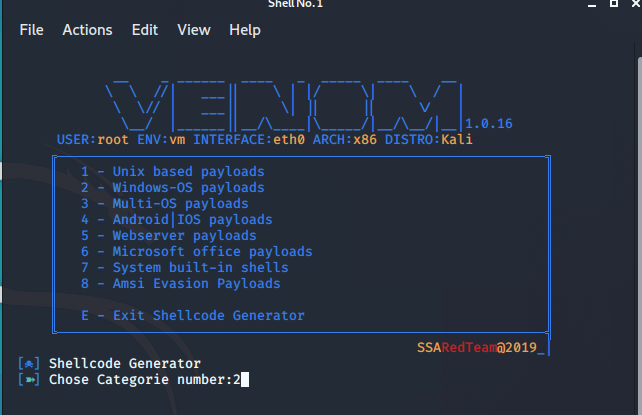
Task: Open the Edit menu
Action: (145, 30)
